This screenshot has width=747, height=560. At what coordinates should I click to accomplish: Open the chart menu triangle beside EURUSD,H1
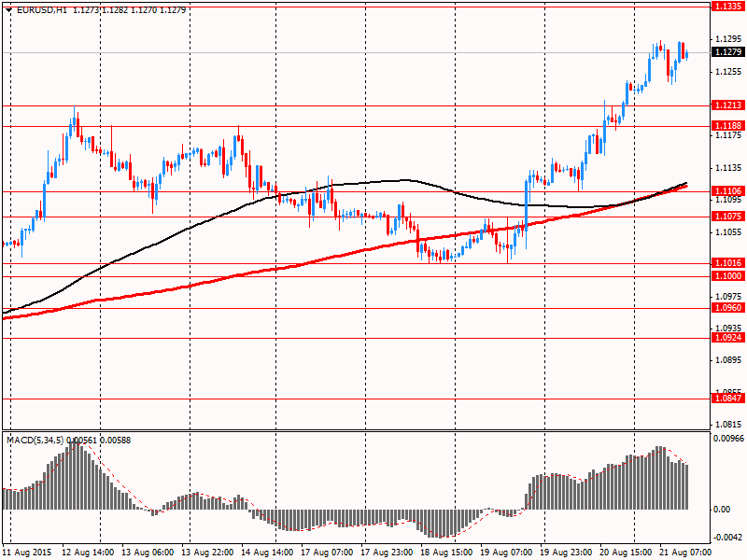point(9,10)
